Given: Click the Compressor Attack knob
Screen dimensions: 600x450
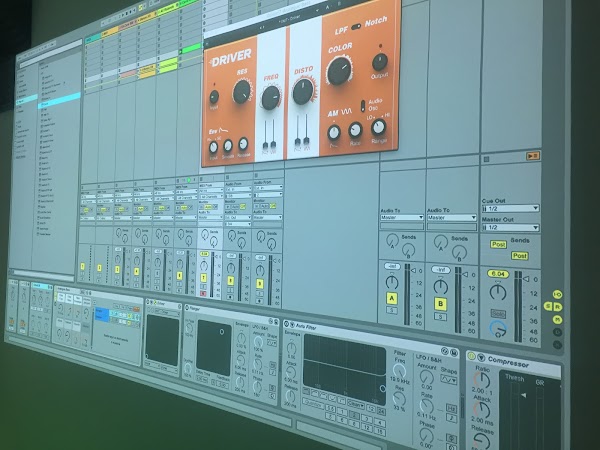Looking at the screenshot, I should (482, 410).
